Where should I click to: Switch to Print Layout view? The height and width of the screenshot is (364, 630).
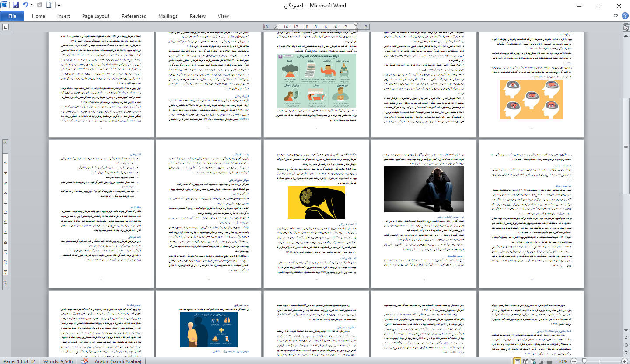tap(518, 361)
